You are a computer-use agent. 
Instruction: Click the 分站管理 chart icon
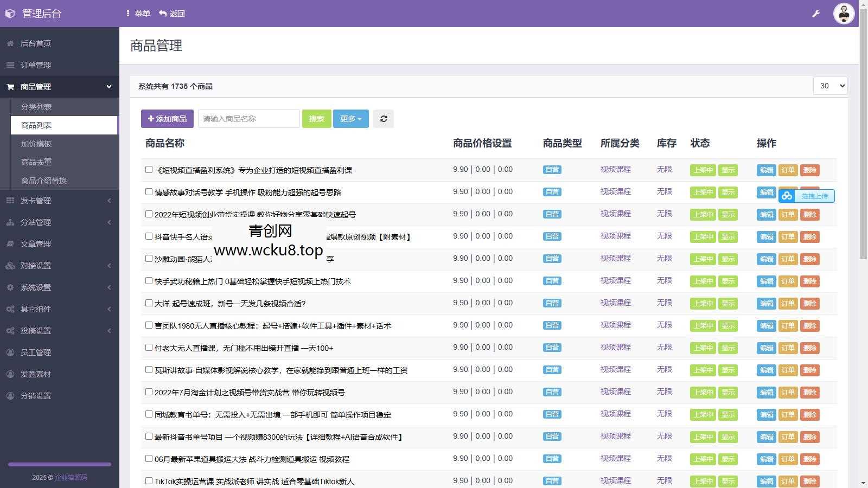(9, 222)
